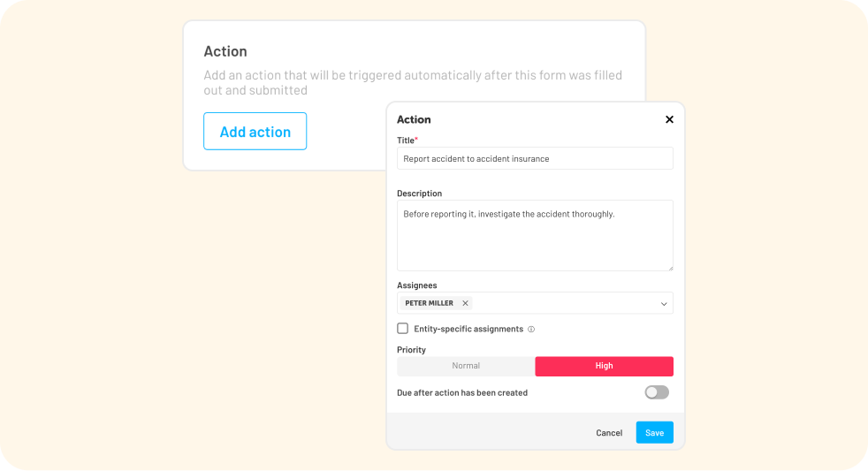Set priority to Normal
The width and height of the screenshot is (868, 471).
click(x=466, y=366)
